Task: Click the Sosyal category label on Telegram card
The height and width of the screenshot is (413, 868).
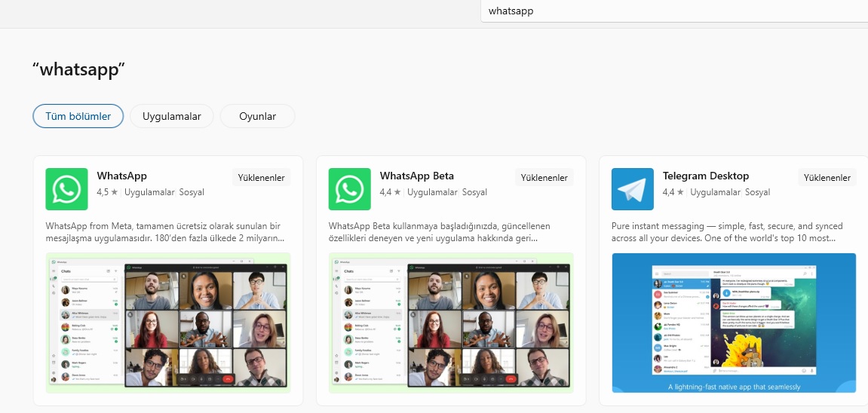Action: [x=757, y=192]
